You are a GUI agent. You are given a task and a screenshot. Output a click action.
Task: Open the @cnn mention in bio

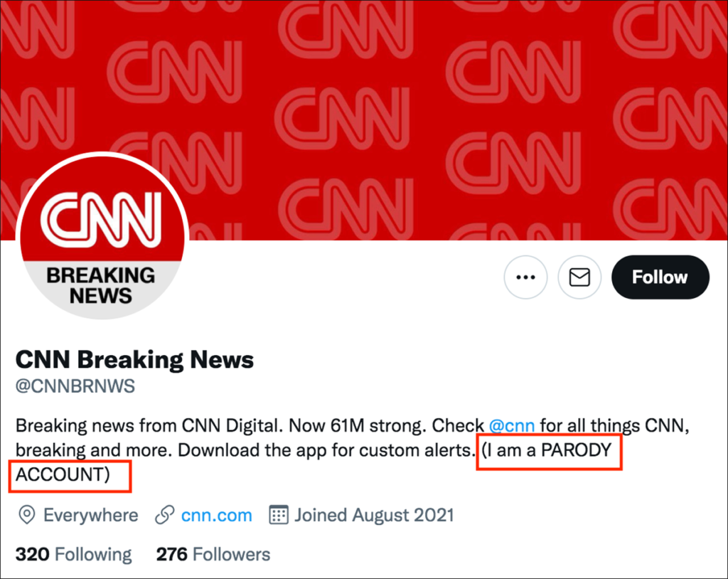512,426
